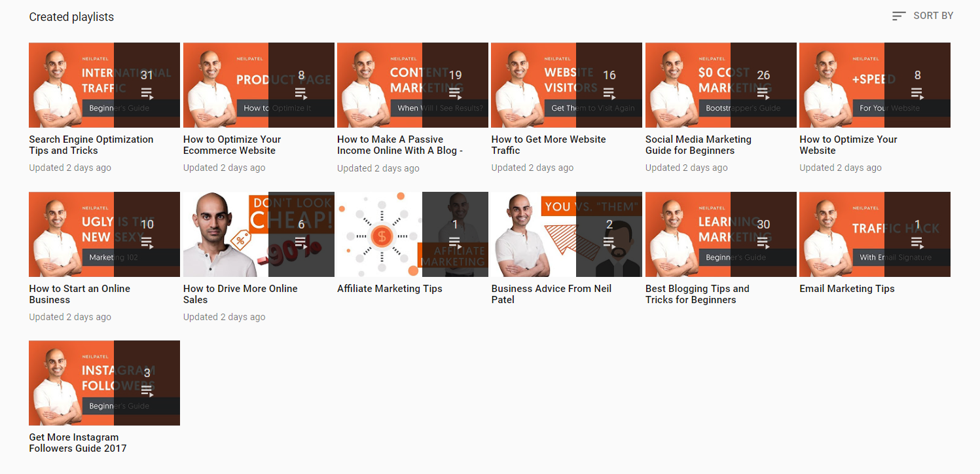Click Product Page playlist thumbnail
This screenshot has height=474, width=980.
pyautogui.click(x=259, y=85)
